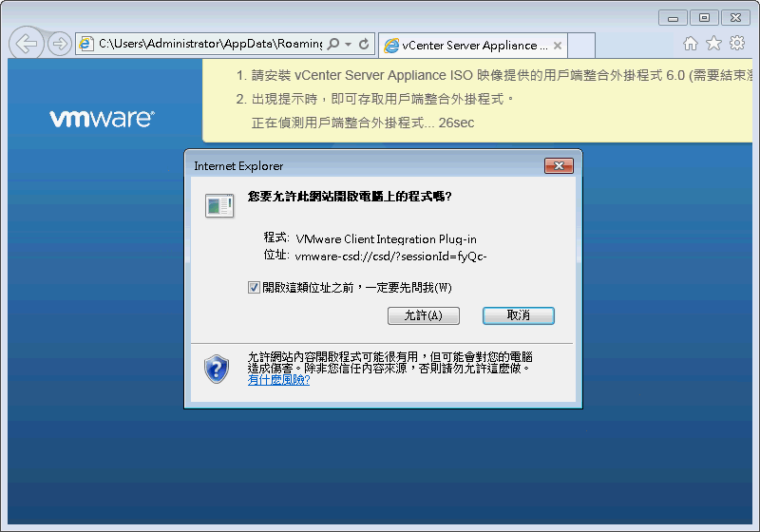This screenshot has width=760, height=532.
Task: Close the vCenter Server Appliance tab
Action: tap(558, 46)
